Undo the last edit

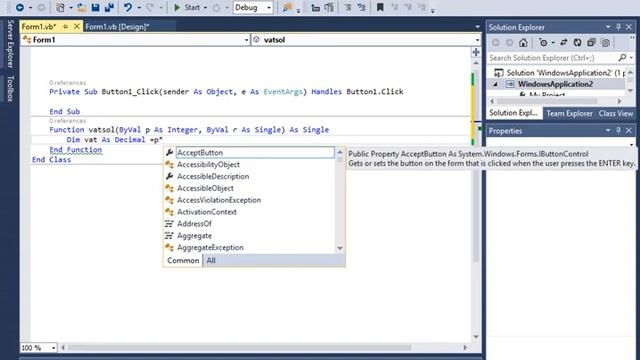pyautogui.click(x=128, y=7)
